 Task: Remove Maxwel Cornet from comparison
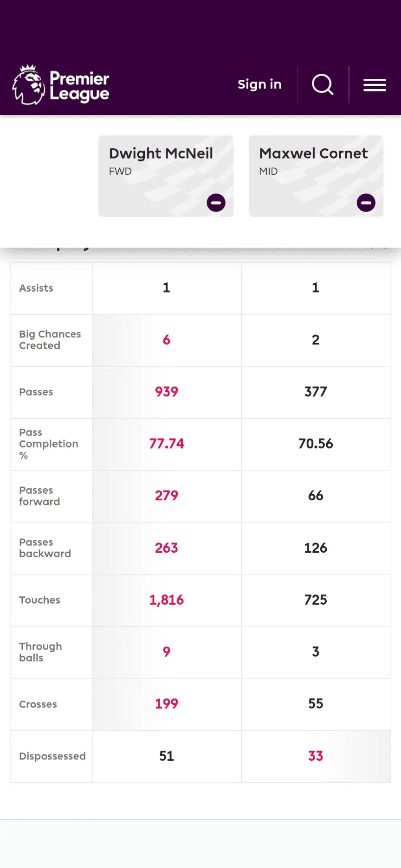click(x=366, y=203)
